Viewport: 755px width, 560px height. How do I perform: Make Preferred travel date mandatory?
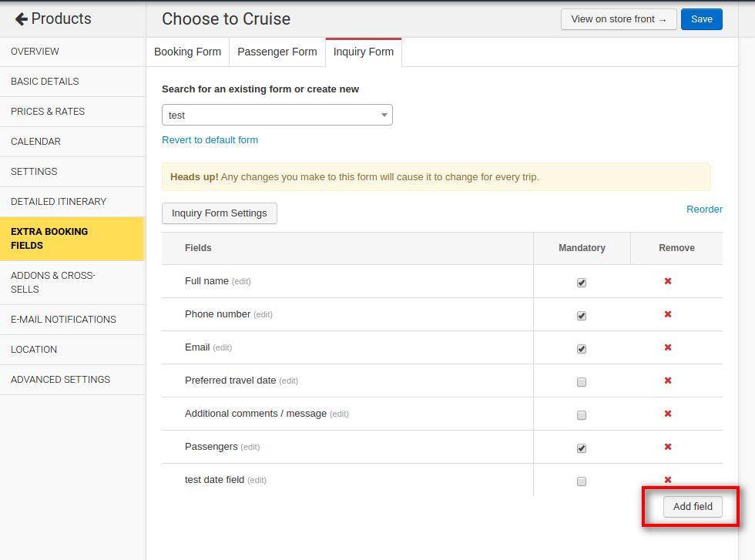pyautogui.click(x=582, y=382)
